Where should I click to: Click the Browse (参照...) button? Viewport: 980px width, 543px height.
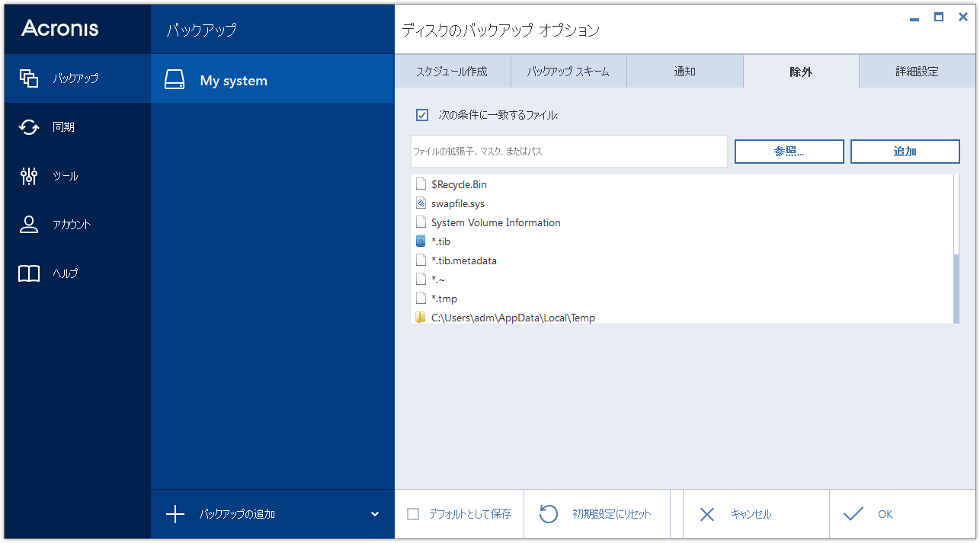(789, 152)
